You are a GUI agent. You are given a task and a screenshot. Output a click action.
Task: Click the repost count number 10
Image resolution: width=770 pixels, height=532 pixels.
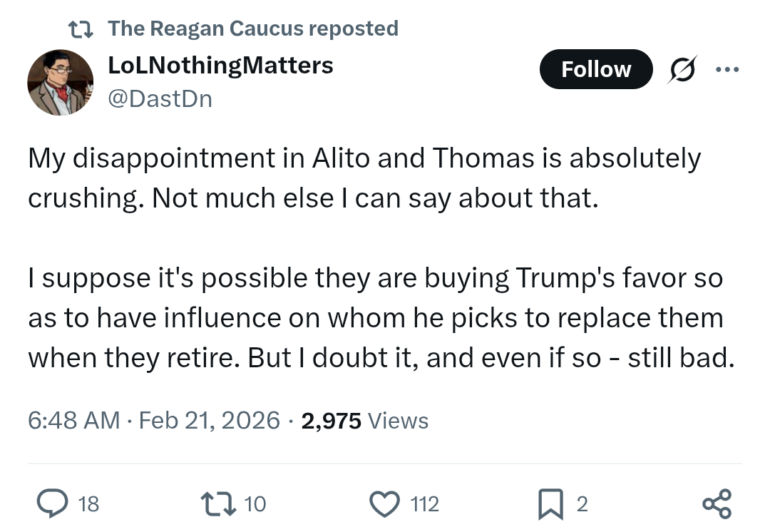255,504
